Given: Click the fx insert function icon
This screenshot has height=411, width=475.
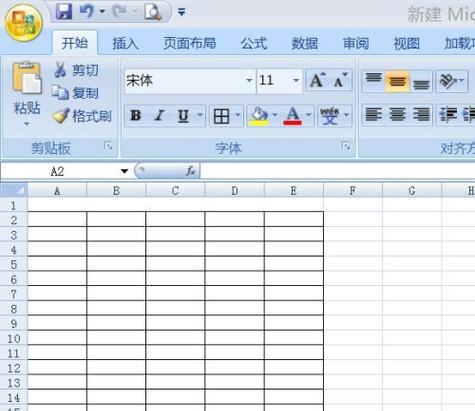Looking at the screenshot, I should pyautogui.click(x=190, y=171).
